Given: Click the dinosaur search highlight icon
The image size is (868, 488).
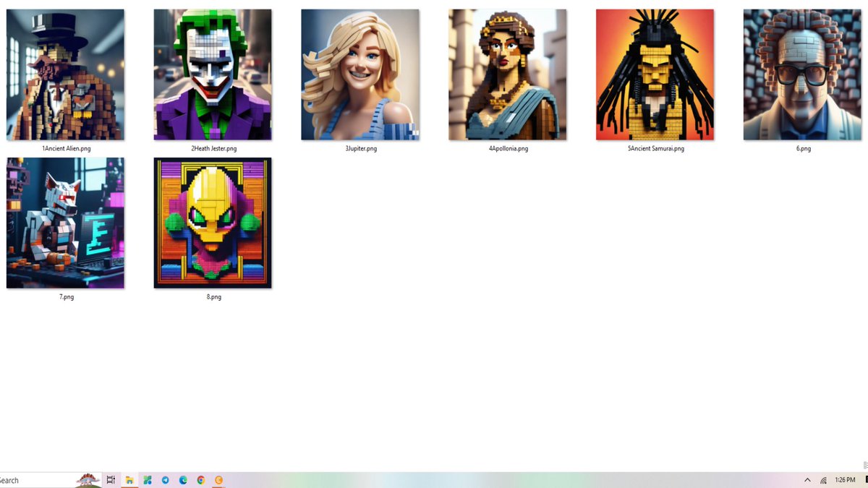Looking at the screenshot, I should pyautogui.click(x=88, y=480).
